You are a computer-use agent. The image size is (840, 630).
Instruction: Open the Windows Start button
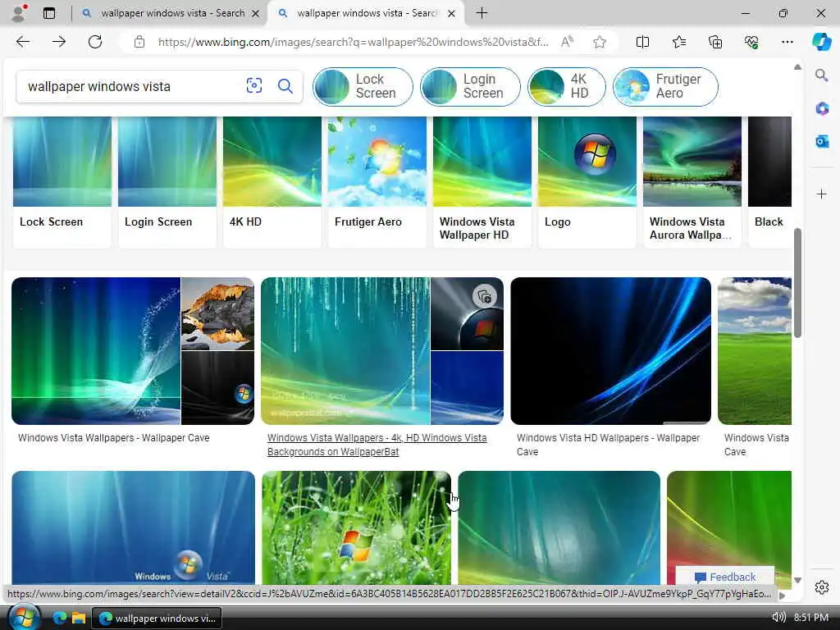tap(23, 617)
